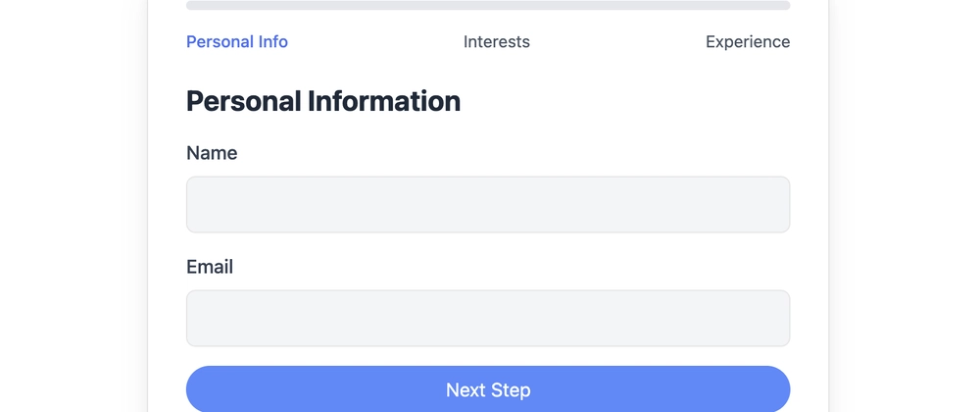The width and height of the screenshot is (980, 412).
Task: Jump to the Interests section of the form
Action: [x=496, y=42]
